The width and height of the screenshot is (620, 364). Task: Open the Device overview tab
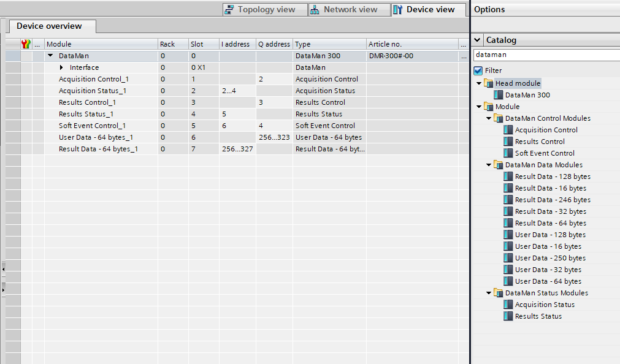(x=49, y=26)
